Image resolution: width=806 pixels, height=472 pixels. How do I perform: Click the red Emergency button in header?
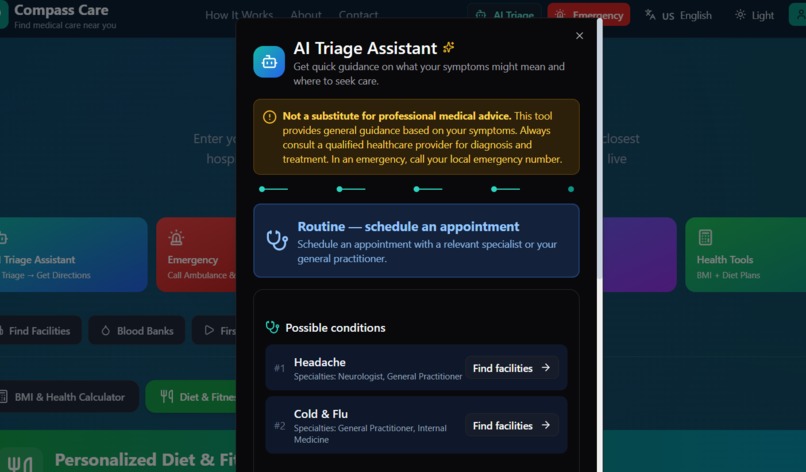coord(589,15)
